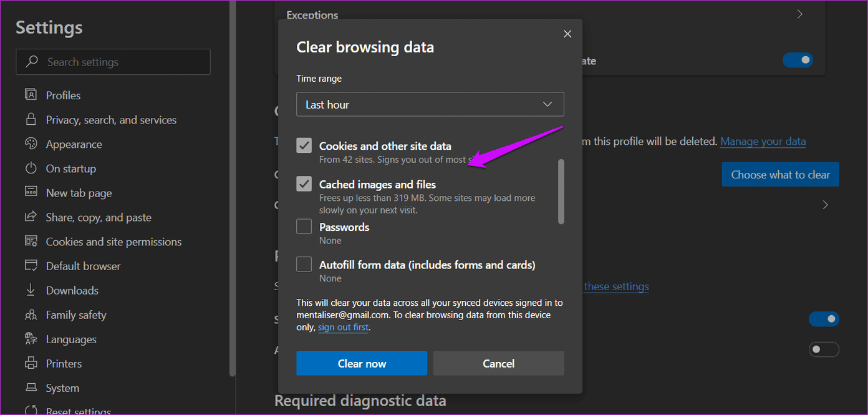Open Family safety settings

click(x=75, y=315)
